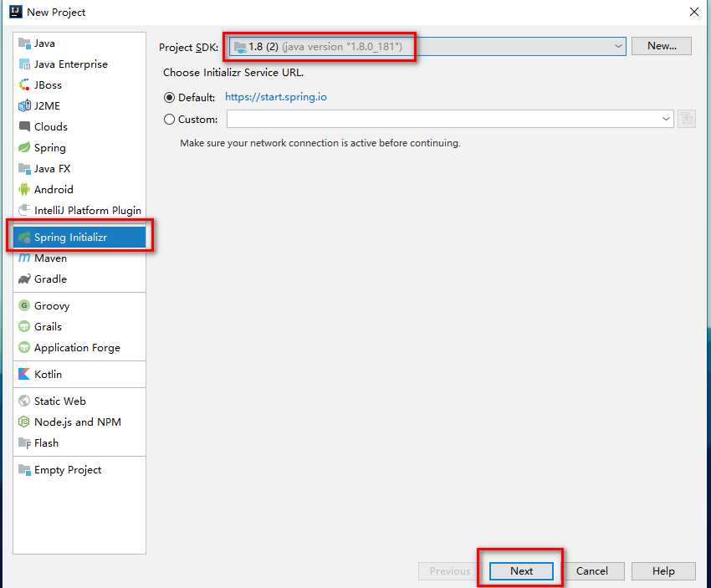Click the Next button
This screenshot has width=711, height=588.
[521, 570]
